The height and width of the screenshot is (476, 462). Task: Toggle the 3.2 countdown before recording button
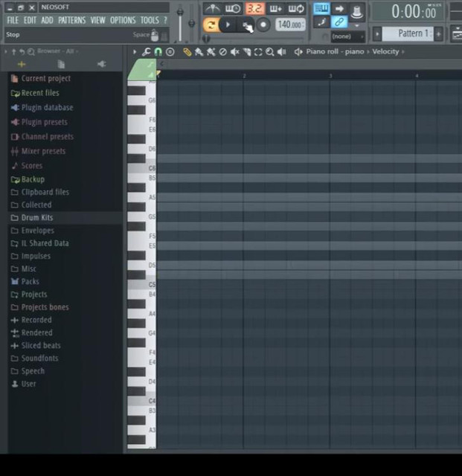pos(254,9)
